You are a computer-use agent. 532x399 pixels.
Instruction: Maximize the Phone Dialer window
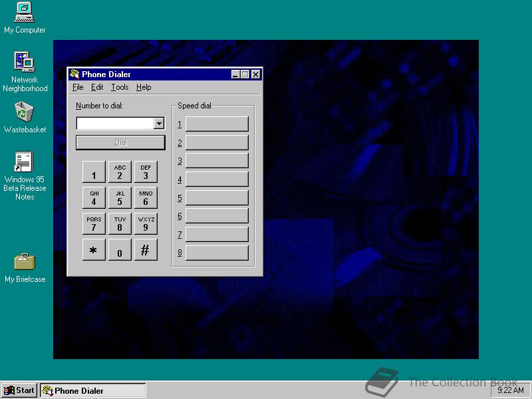pyautogui.click(x=245, y=74)
